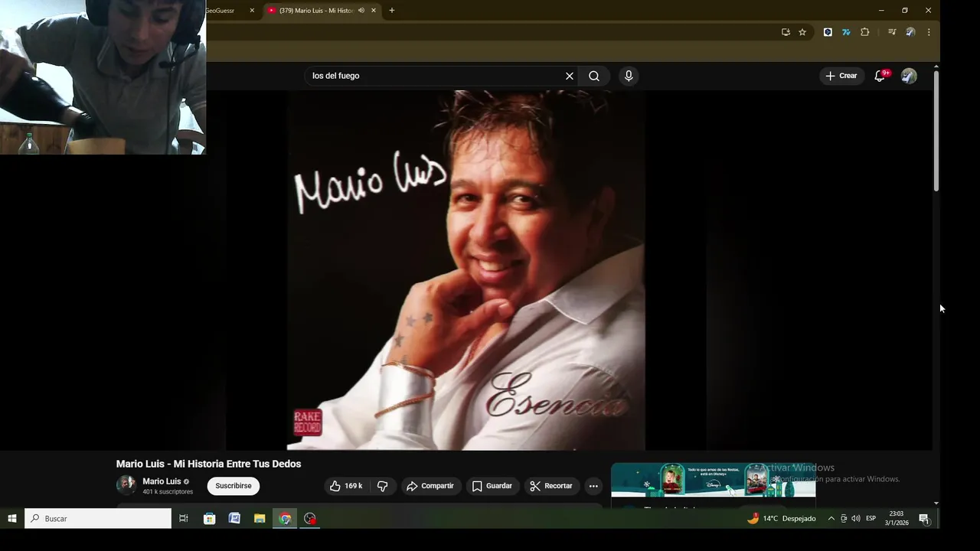Click the '401 k suscriptores' text
The image size is (980, 551).
tap(168, 492)
